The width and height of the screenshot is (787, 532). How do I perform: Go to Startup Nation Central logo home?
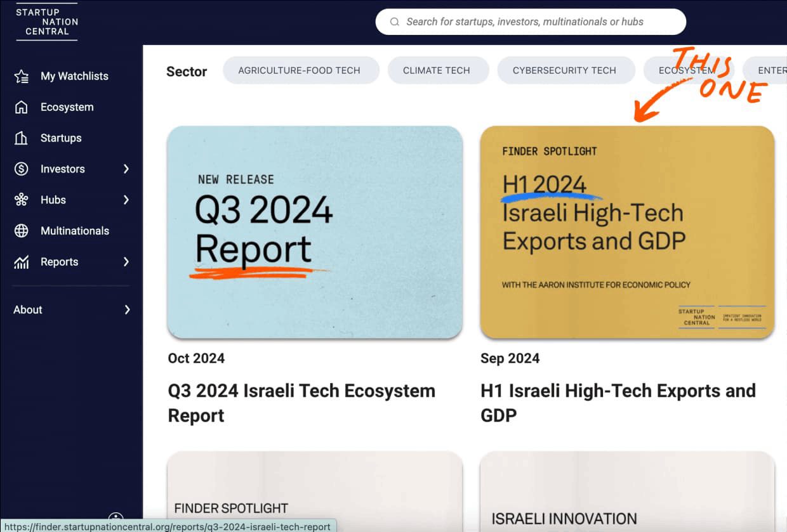click(x=47, y=22)
